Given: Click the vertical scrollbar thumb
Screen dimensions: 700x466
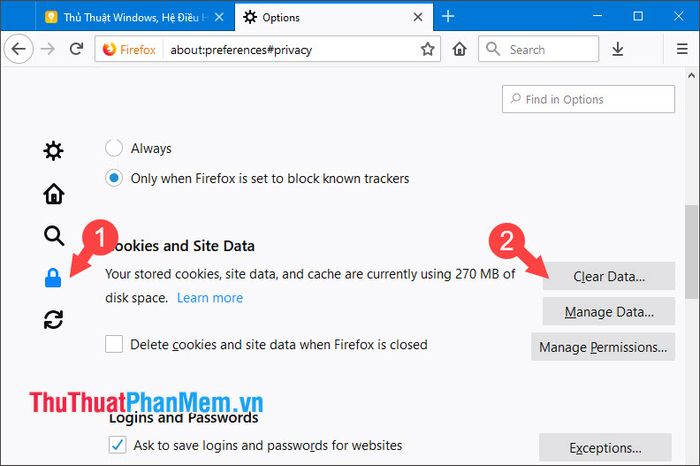Looking at the screenshot, I should 692,251.
